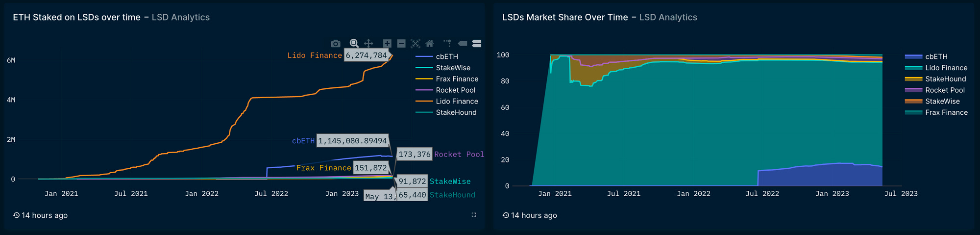
Task: Click 'Jan 2022' x-axis label on Market Share chart
Action: [693, 194]
